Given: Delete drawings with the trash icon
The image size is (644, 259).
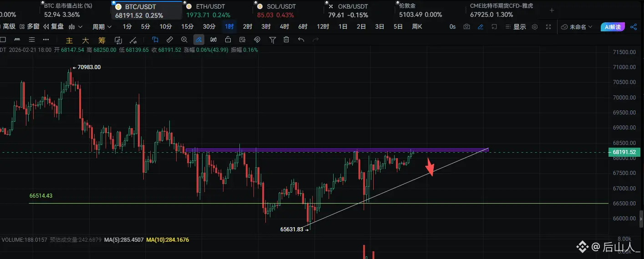Looking at the screenshot, I should [286, 40].
